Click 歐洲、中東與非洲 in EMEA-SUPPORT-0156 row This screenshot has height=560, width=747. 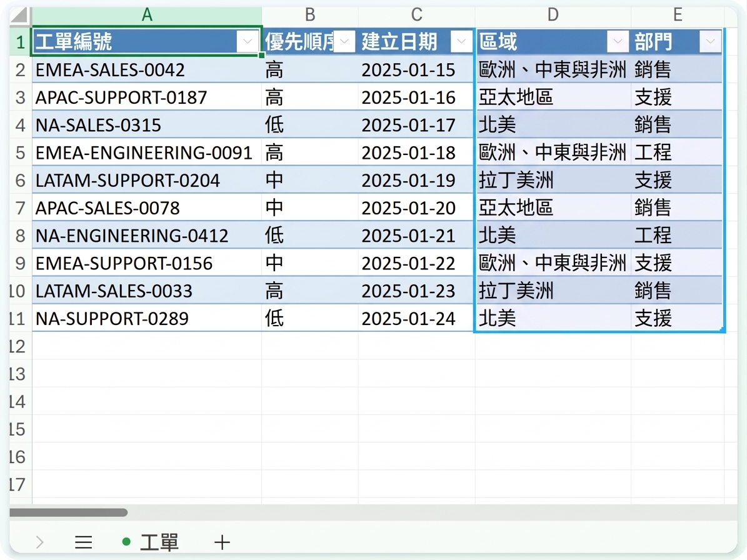pos(553,263)
